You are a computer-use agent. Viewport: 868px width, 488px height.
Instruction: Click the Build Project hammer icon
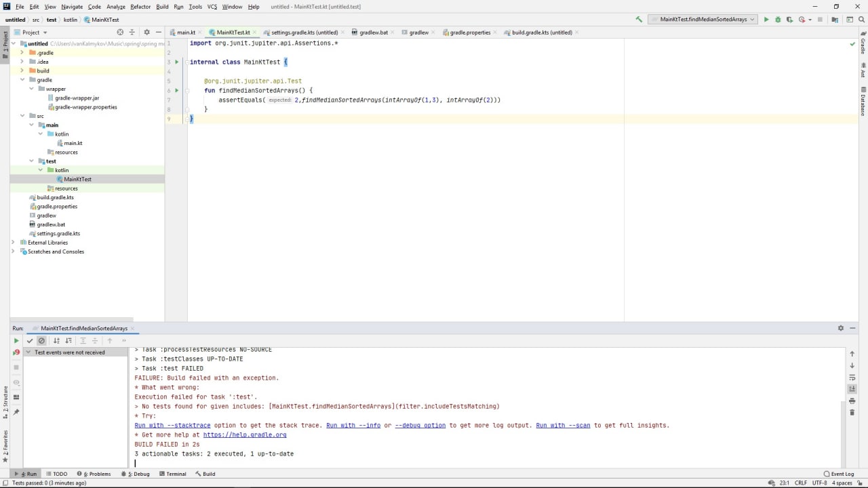point(639,20)
